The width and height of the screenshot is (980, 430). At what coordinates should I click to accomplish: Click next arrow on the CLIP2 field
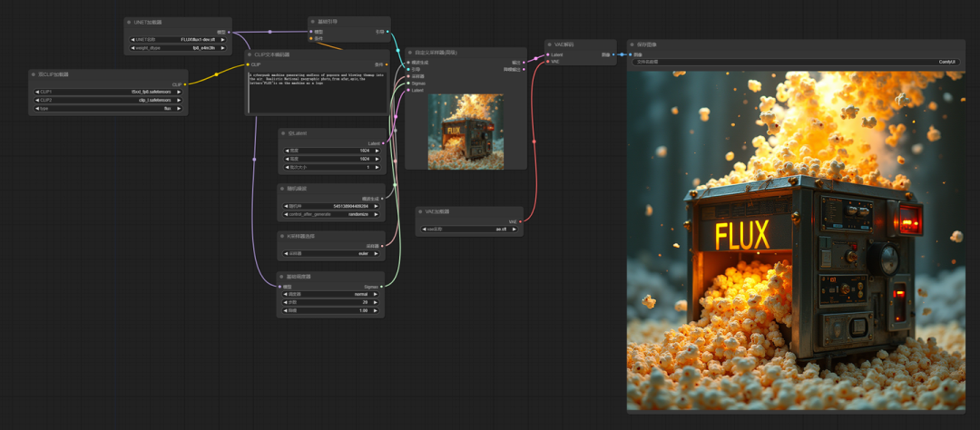pyautogui.click(x=179, y=100)
